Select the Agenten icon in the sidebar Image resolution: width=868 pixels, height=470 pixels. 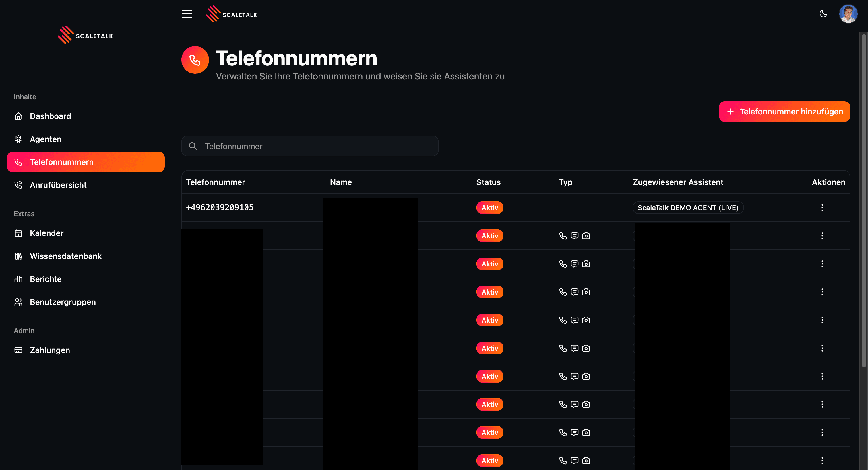[19, 139]
